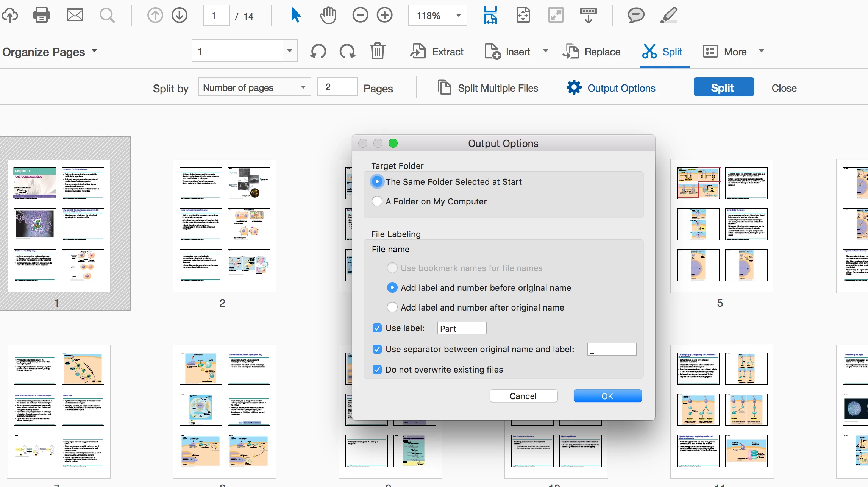This screenshot has width=868, height=487.
Task: Open the Organize Pages dropdown menu
Action: point(50,52)
